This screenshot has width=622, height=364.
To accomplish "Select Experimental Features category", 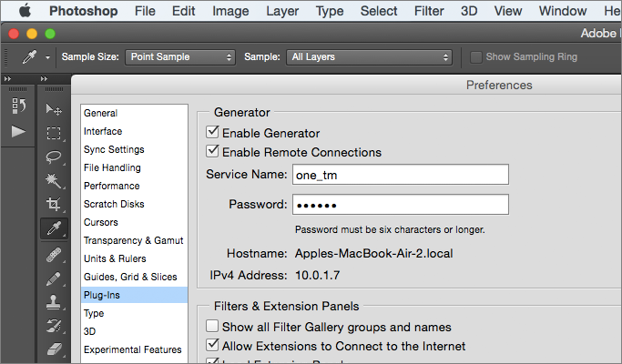I will point(134,349).
